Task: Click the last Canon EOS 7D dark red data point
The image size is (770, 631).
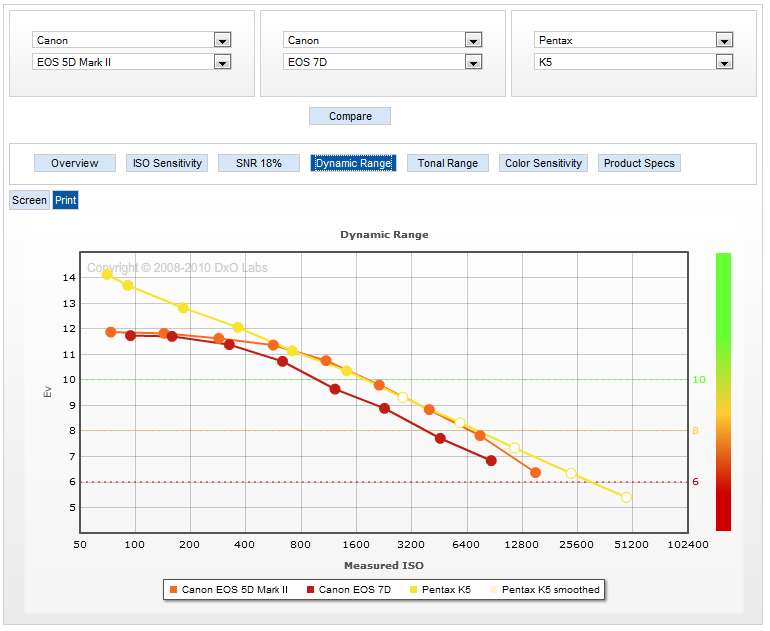Action: coord(491,461)
